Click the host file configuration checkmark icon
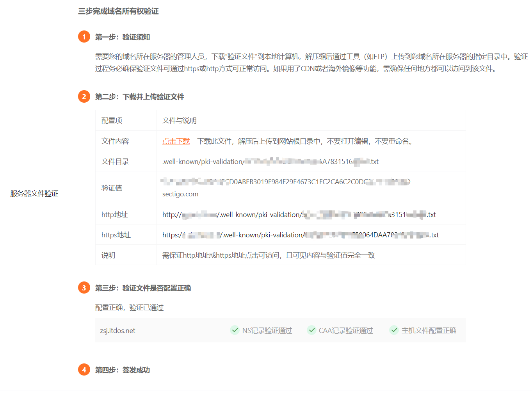Image resolution: width=532 pixels, height=397 pixels. tap(394, 330)
